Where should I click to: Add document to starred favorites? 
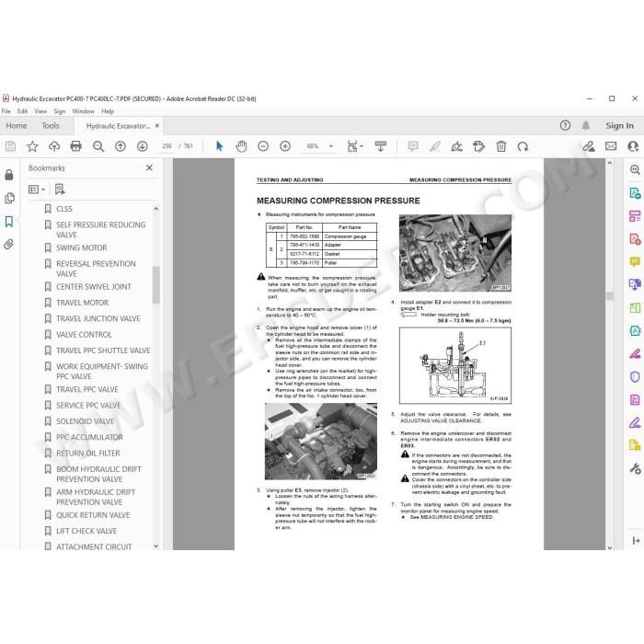point(32,146)
